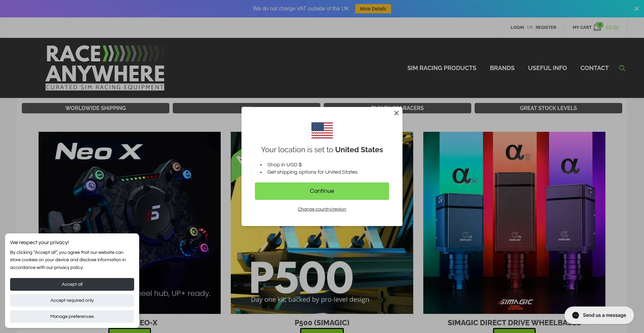Click the Simagic wheelbases image
Image resolution: width=644 pixels, height=333 pixels.
tap(514, 223)
